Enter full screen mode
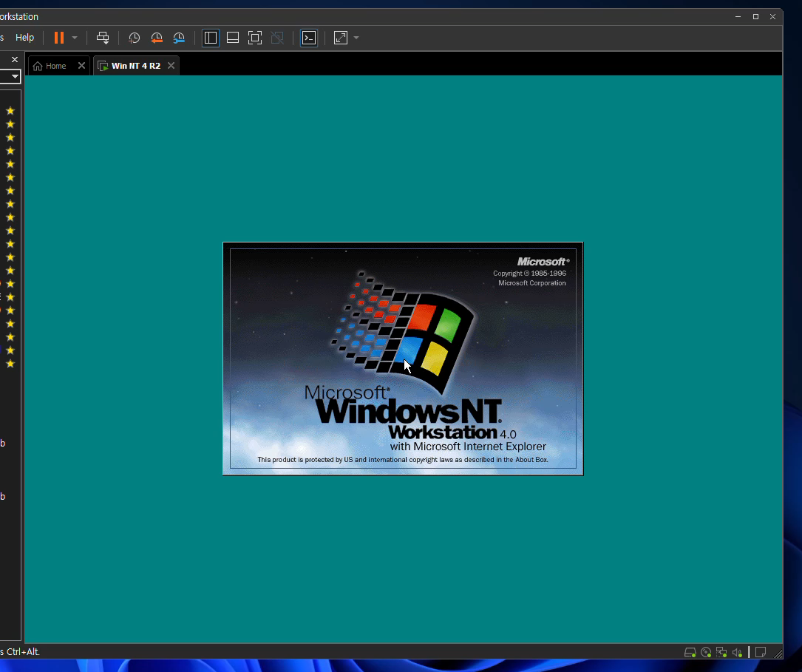The image size is (802, 672). point(255,38)
